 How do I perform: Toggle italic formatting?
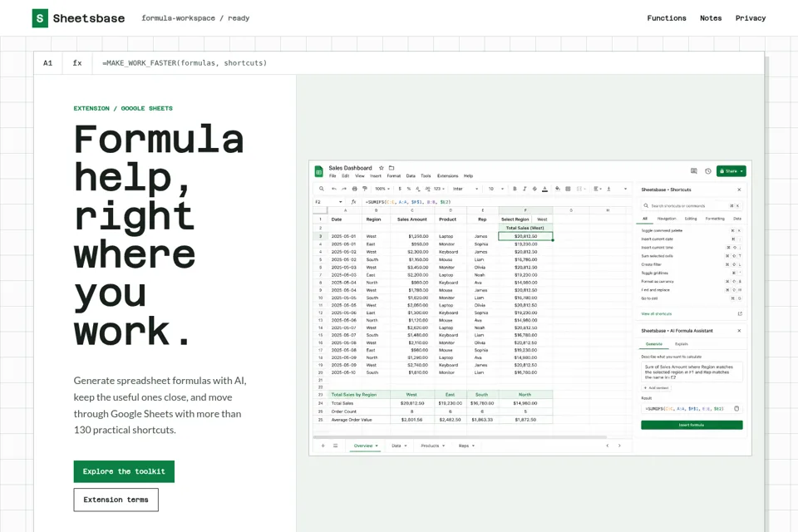point(525,189)
